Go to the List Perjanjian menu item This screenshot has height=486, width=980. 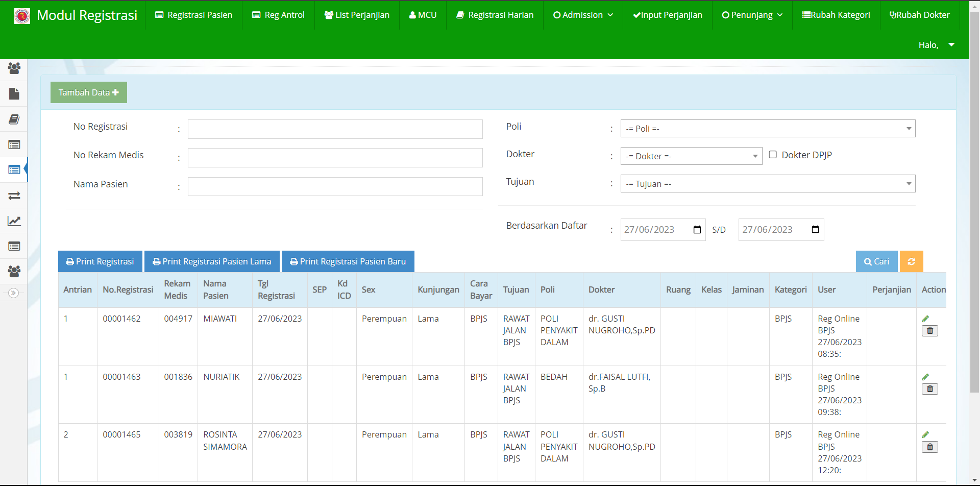(x=357, y=15)
